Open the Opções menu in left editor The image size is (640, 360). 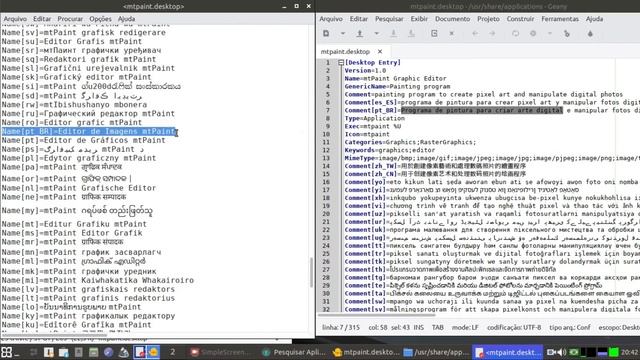point(100,19)
